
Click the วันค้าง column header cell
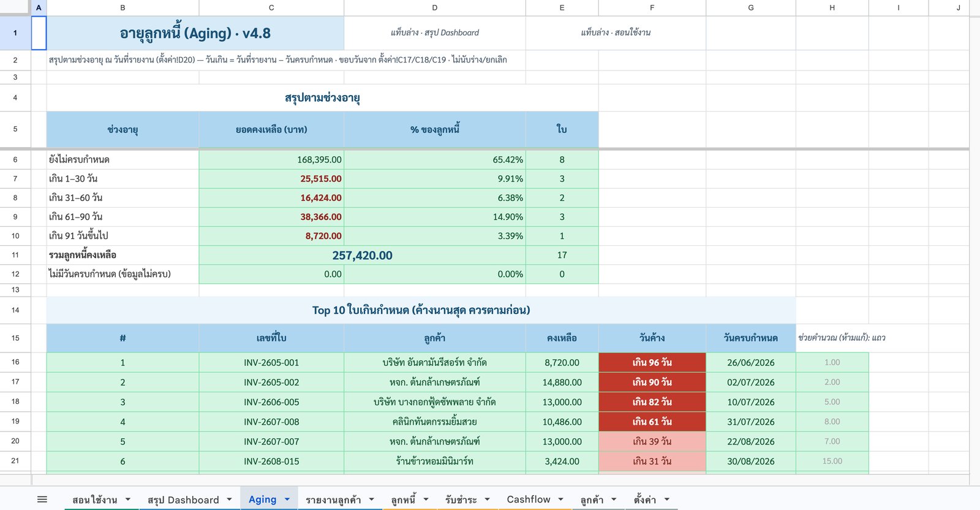tap(652, 338)
